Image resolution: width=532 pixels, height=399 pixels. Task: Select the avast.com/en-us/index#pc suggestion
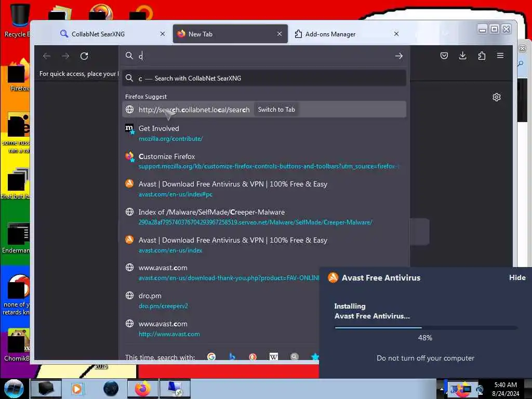pyautogui.click(x=264, y=189)
